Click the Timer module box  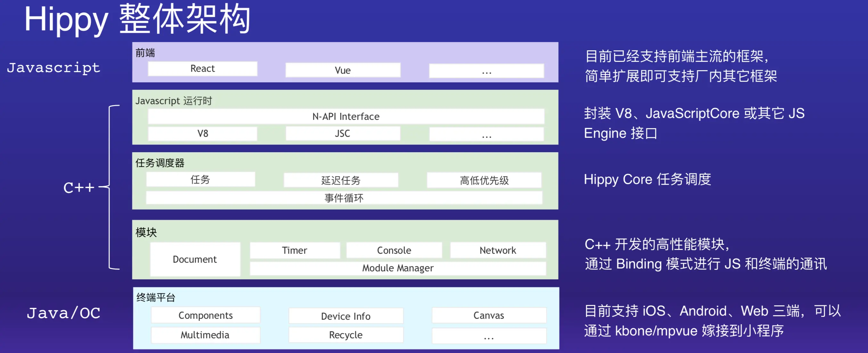pos(294,250)
